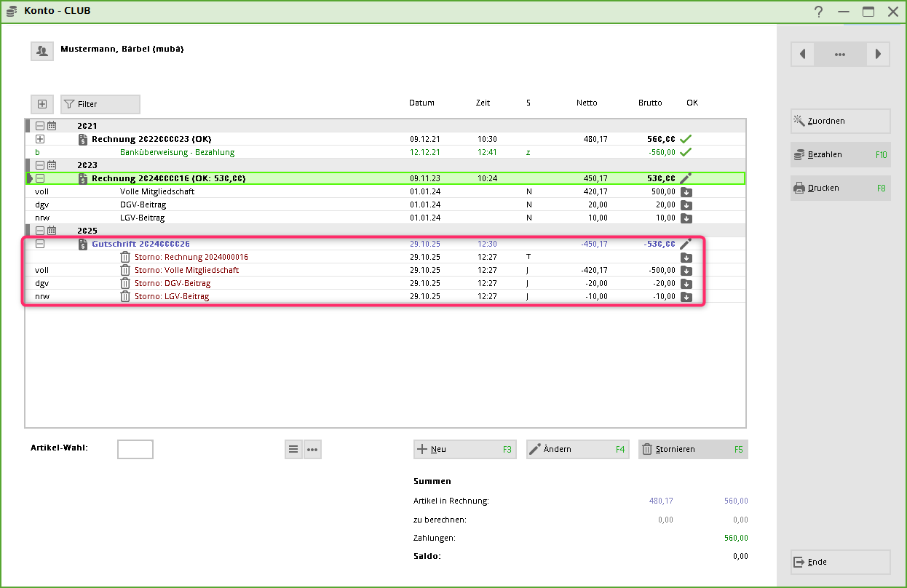Open the list menu icon near Artikel-Wahl

[293, 450]
